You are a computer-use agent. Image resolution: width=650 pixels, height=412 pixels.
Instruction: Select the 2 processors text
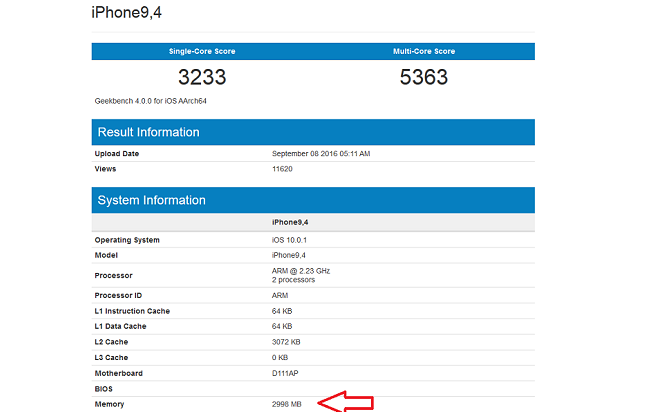pyautogui.click(x=293, y=280)
